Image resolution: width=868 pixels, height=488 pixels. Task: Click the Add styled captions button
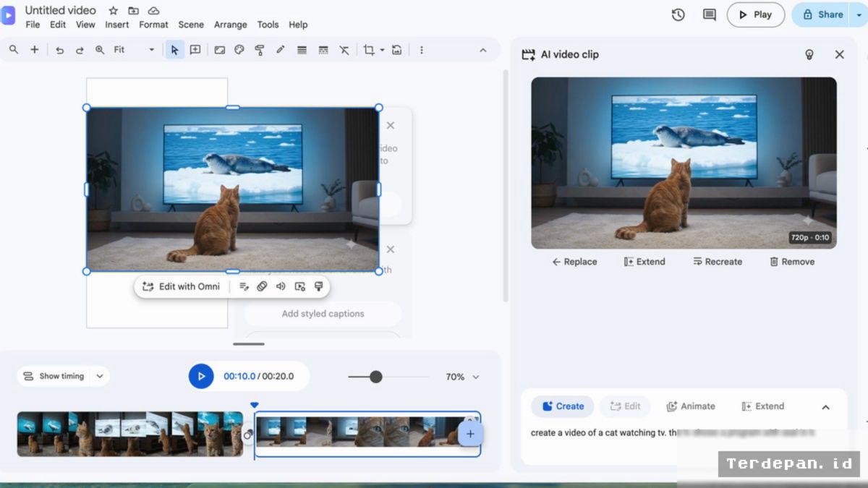click(x=323, y=314)
